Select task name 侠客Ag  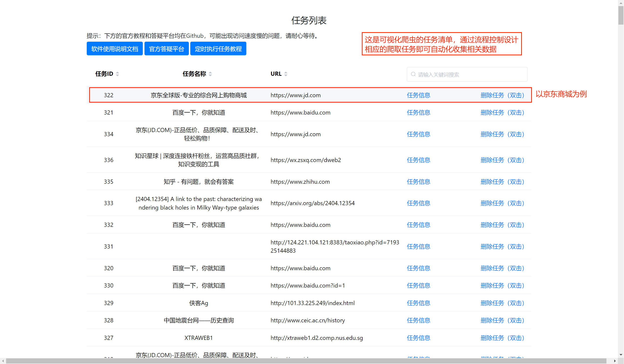[199, 303]
